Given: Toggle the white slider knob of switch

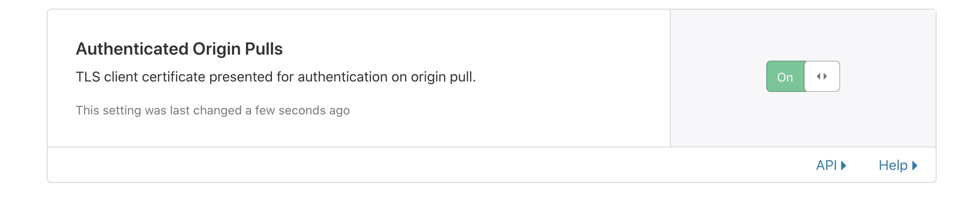Looking at the screenshot, I should (x=822, y=76).
